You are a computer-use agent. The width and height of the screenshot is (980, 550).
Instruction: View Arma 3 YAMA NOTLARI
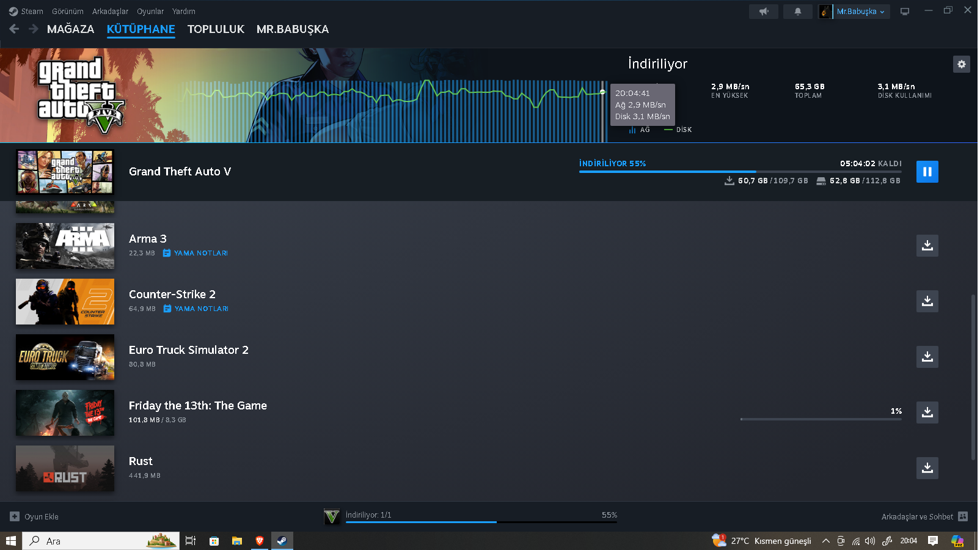pos(196,253)
